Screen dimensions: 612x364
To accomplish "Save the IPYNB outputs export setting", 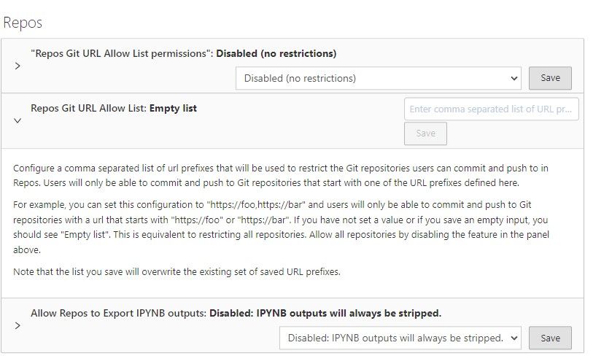I will (x=550, y=338).
